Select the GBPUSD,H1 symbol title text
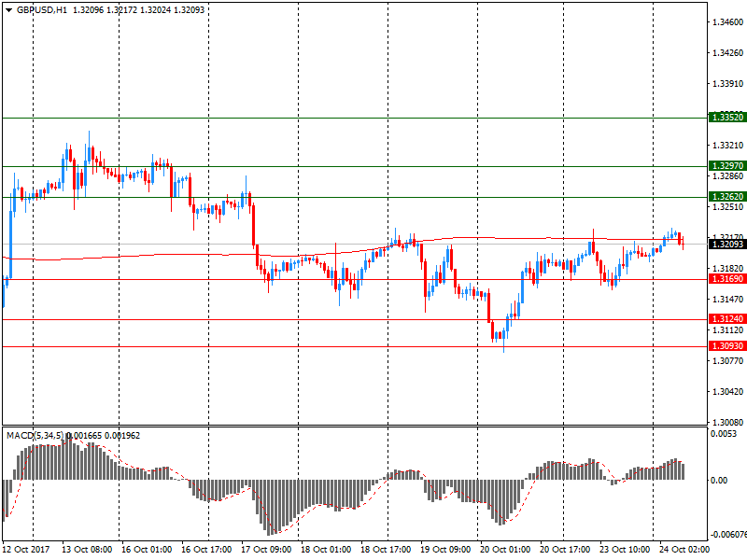The height and width of the screenshot is (560, 747). pyautogui.click(x=42, y=9)
